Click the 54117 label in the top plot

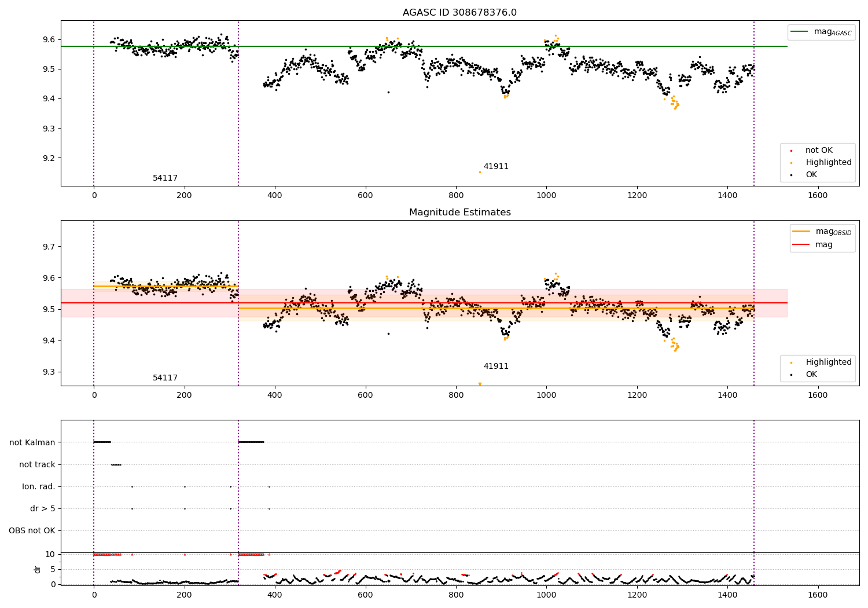(x=165, y=178)
